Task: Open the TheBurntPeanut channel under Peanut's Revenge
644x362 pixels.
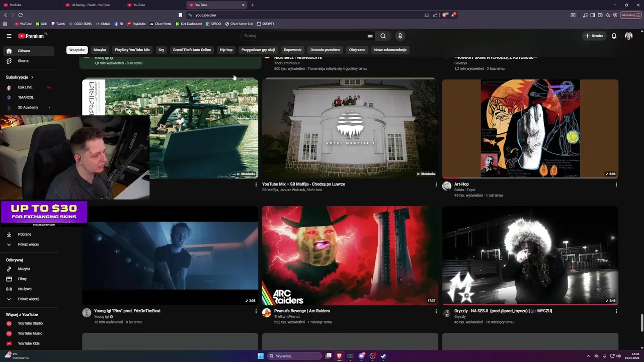Action: coord(287,317)
